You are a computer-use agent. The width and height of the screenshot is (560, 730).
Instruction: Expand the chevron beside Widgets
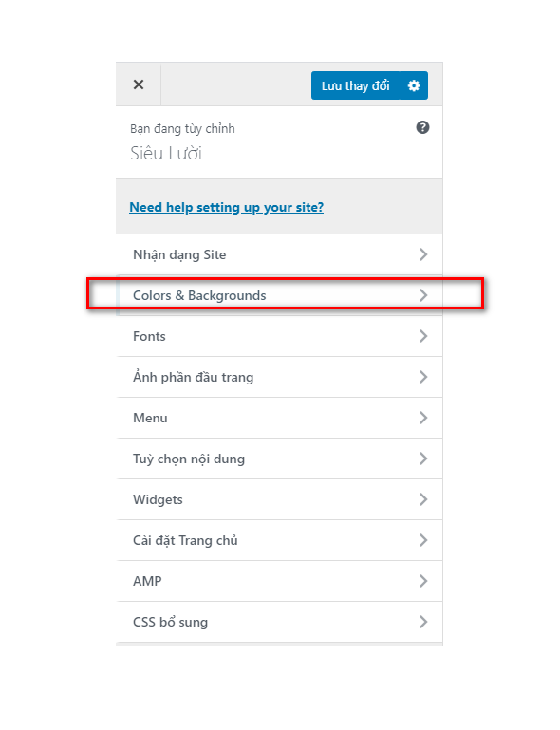point(423,499)
